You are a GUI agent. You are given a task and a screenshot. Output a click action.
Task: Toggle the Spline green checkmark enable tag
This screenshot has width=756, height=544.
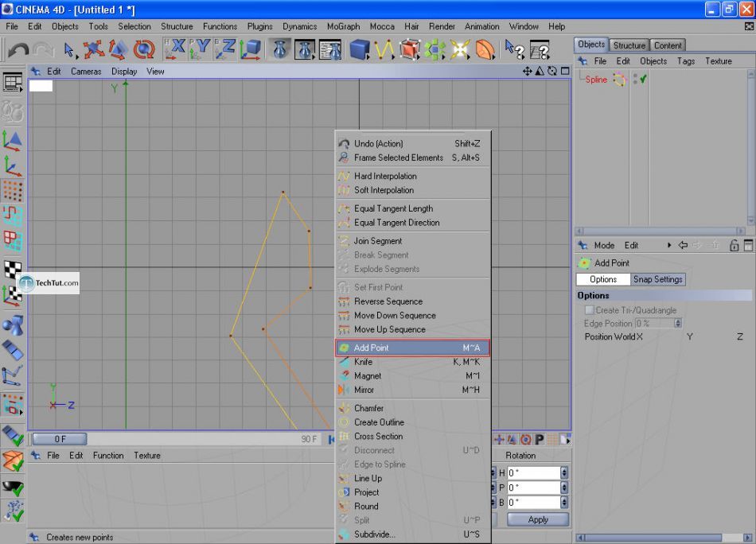643,80
